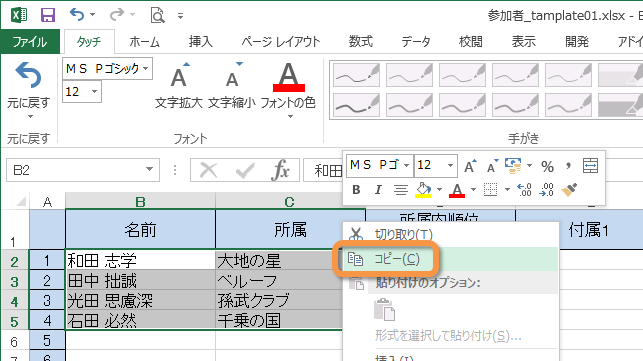Click the insert function fx icon

click(x=280, y=170)
